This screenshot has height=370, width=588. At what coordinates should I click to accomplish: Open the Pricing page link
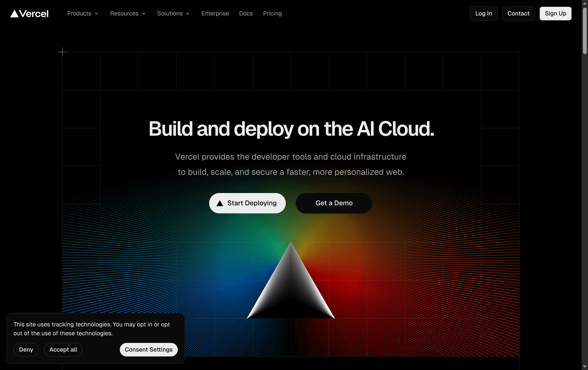click(x=272, y=13)
